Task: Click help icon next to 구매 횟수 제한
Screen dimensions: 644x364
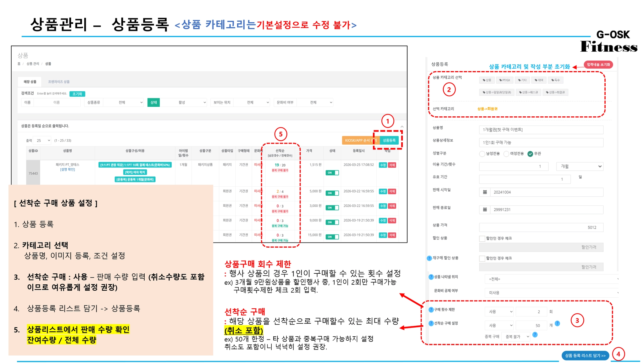Action: point(431,310)
